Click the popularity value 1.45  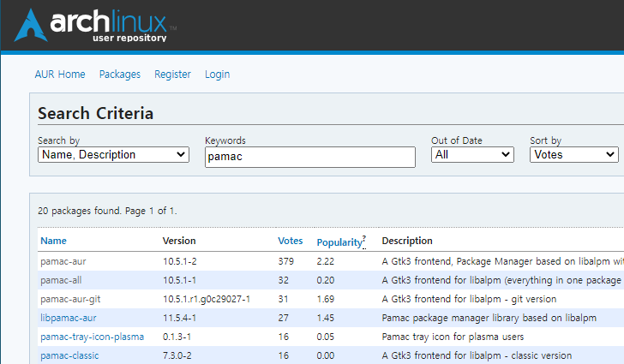click(325, 318)
